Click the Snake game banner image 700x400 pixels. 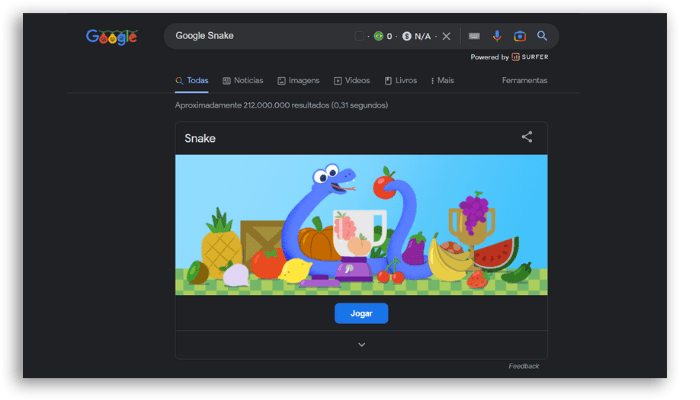[x=361, y=225]
